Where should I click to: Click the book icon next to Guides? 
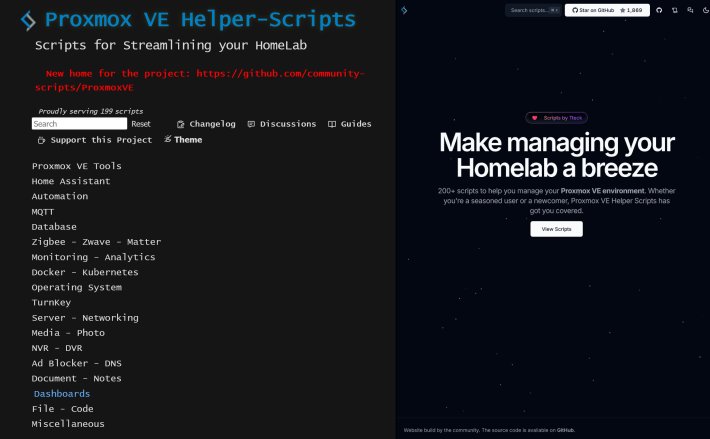point(332,124)
